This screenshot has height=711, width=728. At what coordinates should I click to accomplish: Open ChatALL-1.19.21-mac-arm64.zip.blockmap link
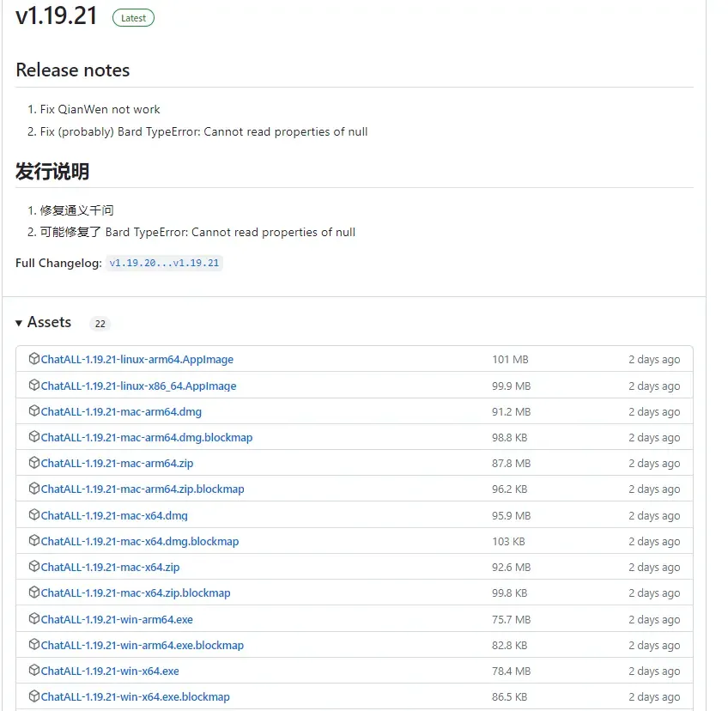point(143,489)
